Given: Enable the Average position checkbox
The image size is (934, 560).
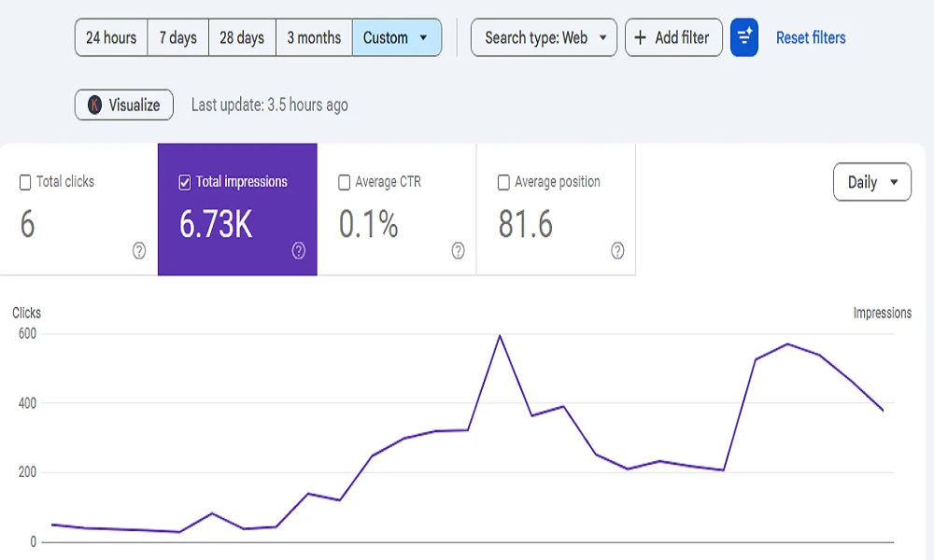Looking at the screenshot, I should [x=503, y=182].
